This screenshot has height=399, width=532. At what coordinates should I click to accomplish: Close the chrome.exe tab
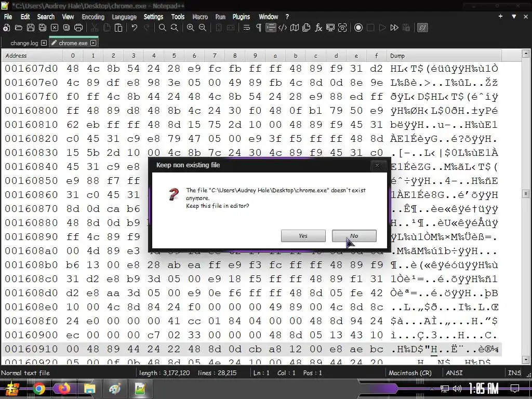[94, 43]
